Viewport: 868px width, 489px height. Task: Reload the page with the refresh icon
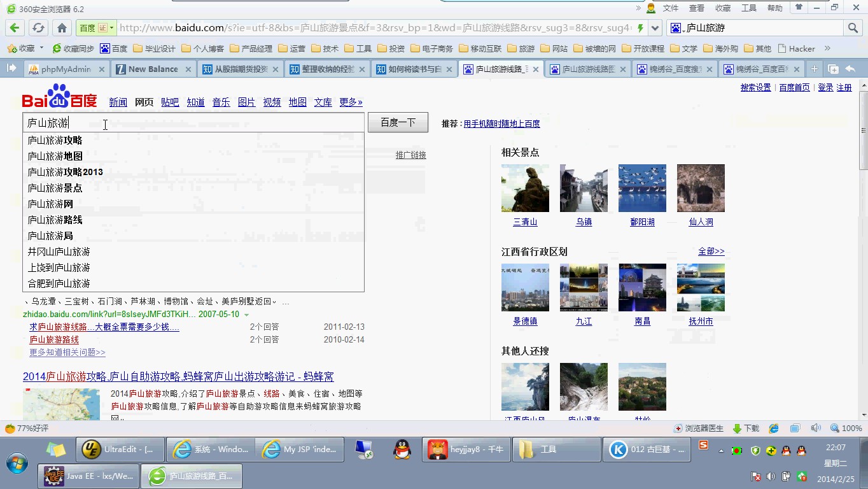pyautogui.click(x=38, y=28)
